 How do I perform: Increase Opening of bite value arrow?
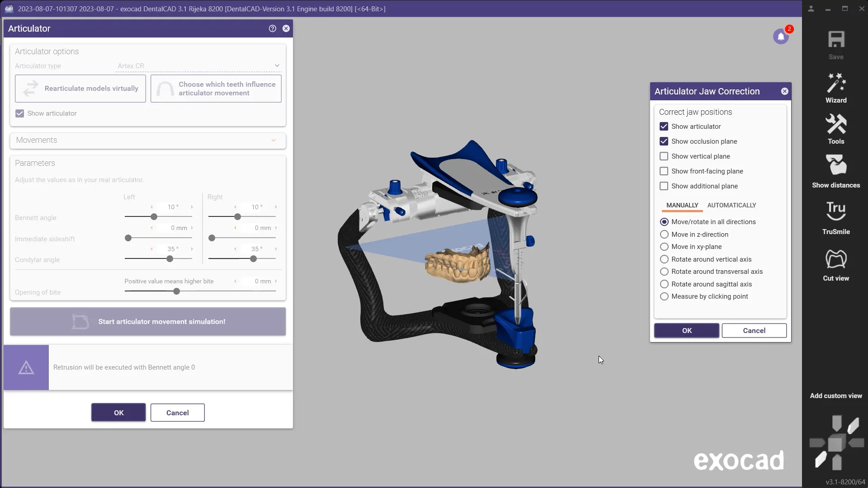(276, 281)
